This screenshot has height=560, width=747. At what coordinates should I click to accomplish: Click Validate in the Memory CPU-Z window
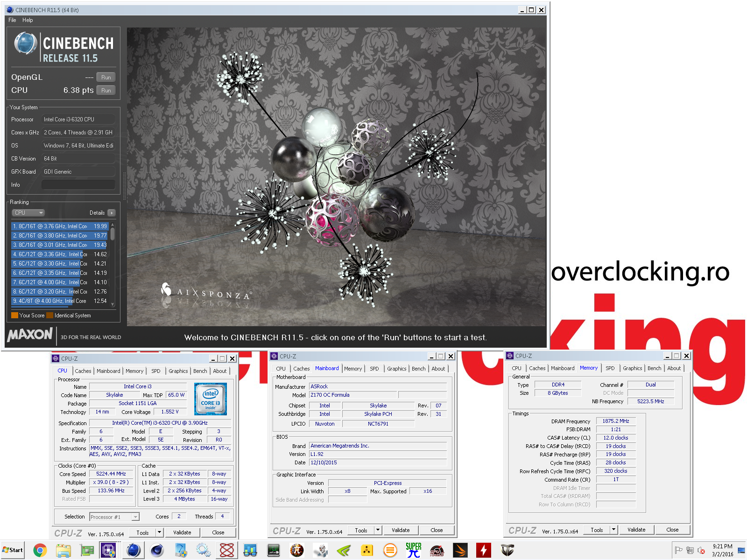click(636, 530)
